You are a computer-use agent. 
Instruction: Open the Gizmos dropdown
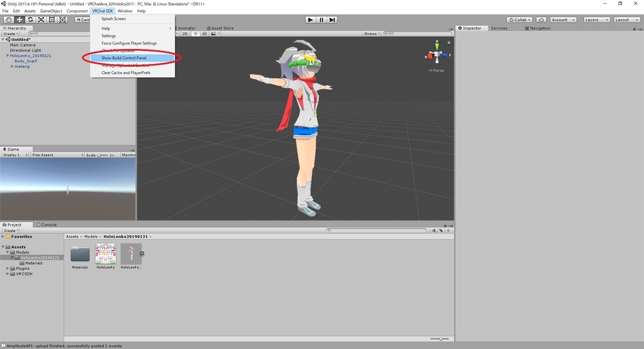(x=372, y=34)
